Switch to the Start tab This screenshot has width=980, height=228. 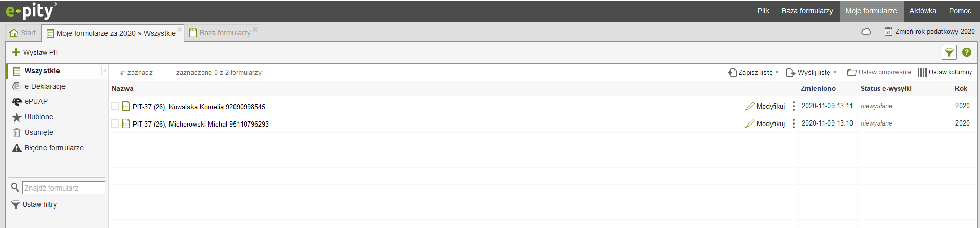click(x=23, y=33)
